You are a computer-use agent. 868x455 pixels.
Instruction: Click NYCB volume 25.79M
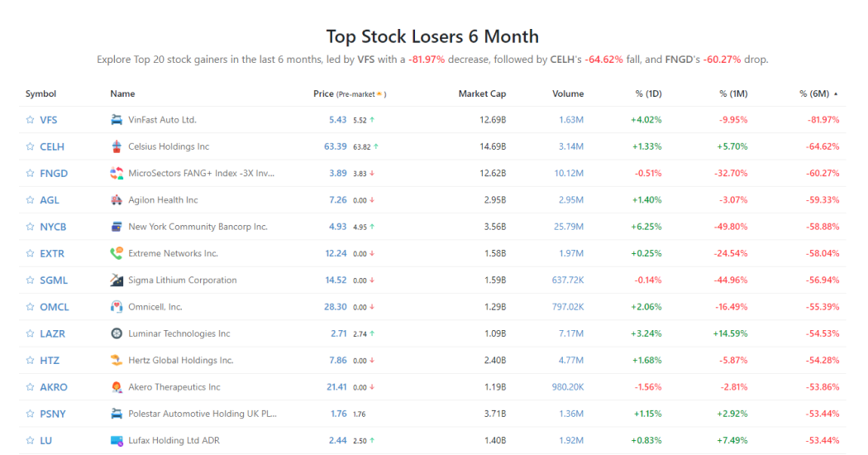pyautogui.click(x=569, y=227)
